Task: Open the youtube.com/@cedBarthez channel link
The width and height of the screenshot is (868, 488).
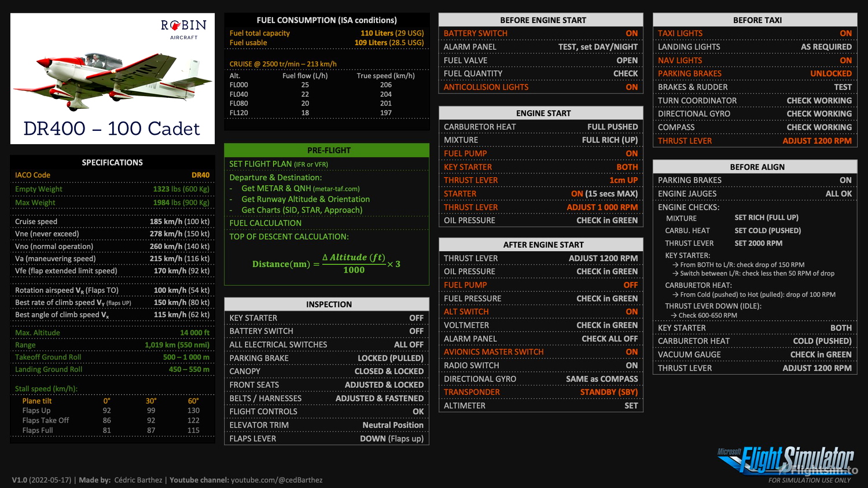Action: point(277,480)
